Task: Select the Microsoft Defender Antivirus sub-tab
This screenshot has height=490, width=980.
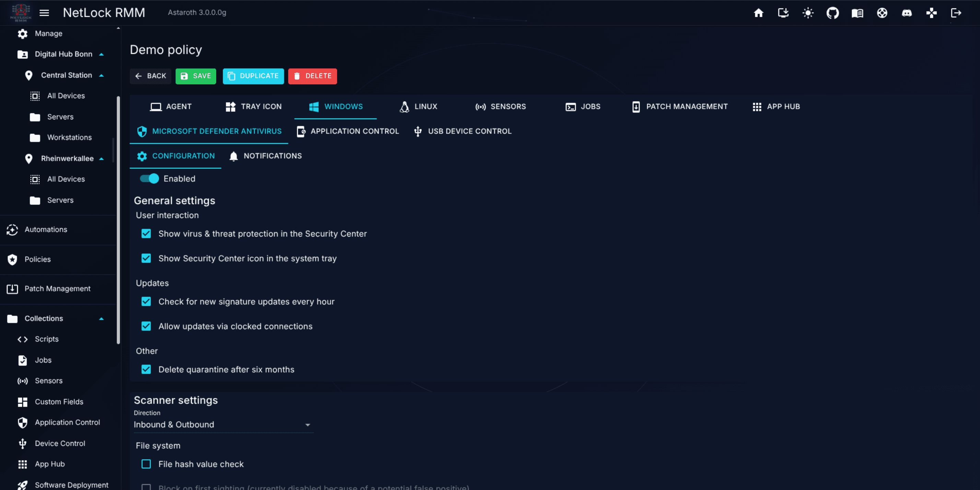Action: tap(209, 132)
